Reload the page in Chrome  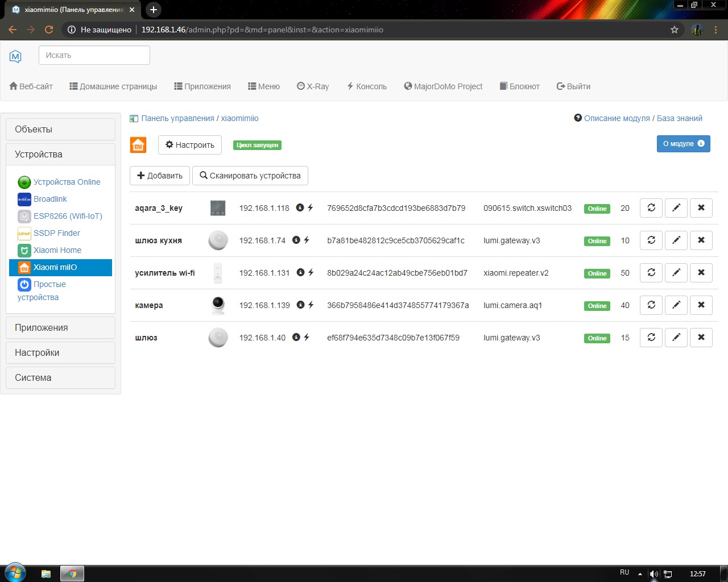tap(49, 30)
